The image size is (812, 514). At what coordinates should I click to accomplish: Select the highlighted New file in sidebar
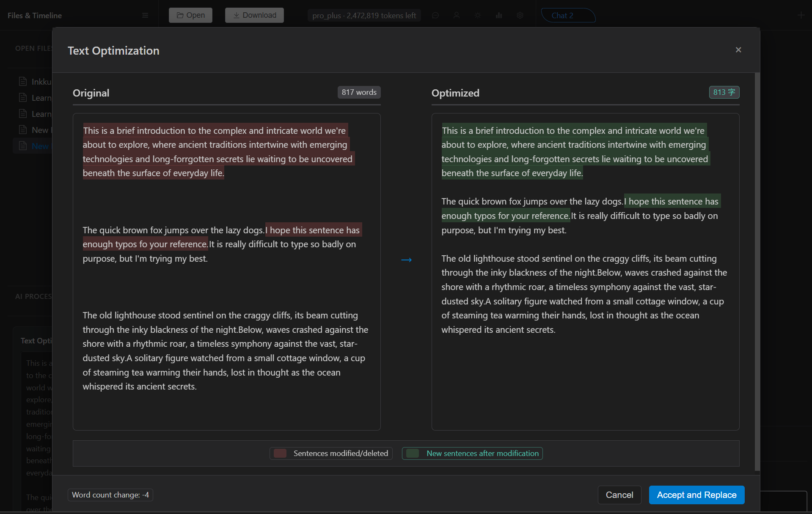pyautogui.click(x=40, y=146)
